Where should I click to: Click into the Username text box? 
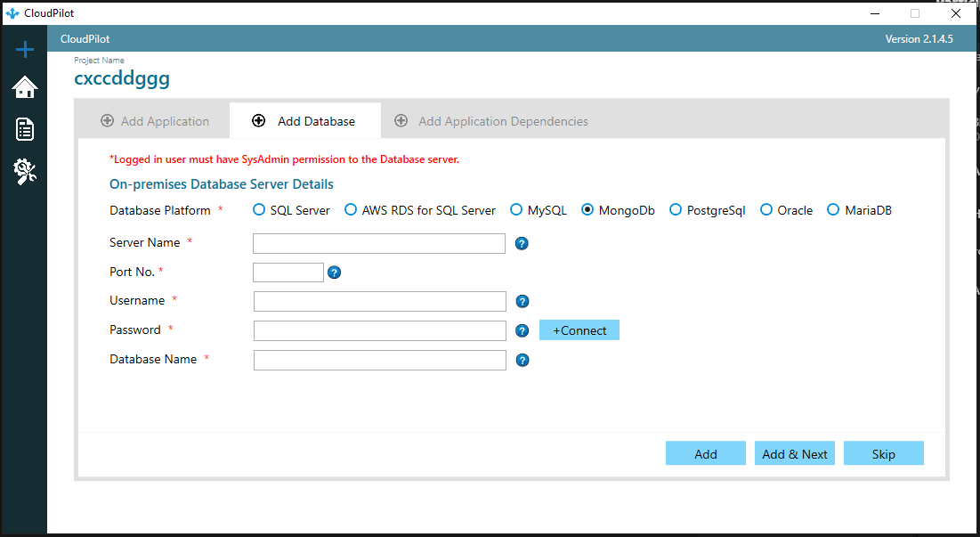tap(380, 301)
